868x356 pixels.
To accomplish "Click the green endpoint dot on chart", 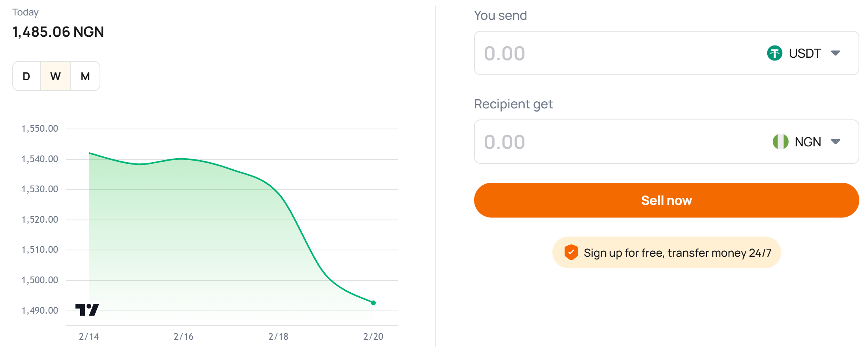I will tap(373, 303).
